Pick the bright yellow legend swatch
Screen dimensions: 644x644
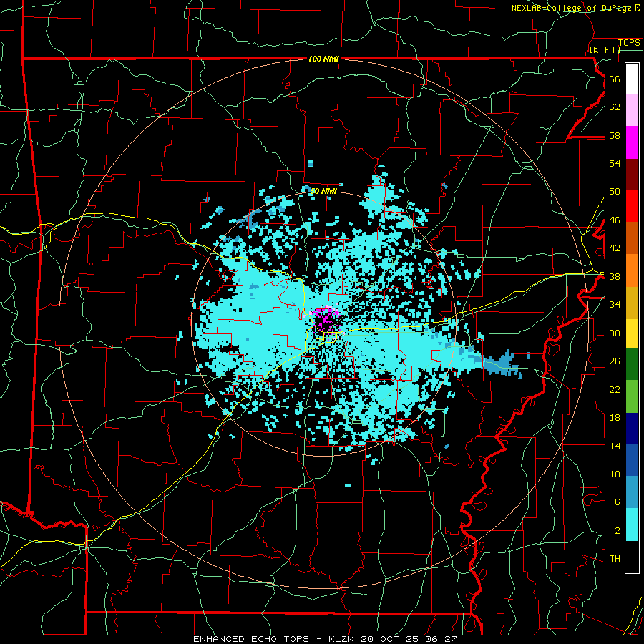tap(632, 333)
